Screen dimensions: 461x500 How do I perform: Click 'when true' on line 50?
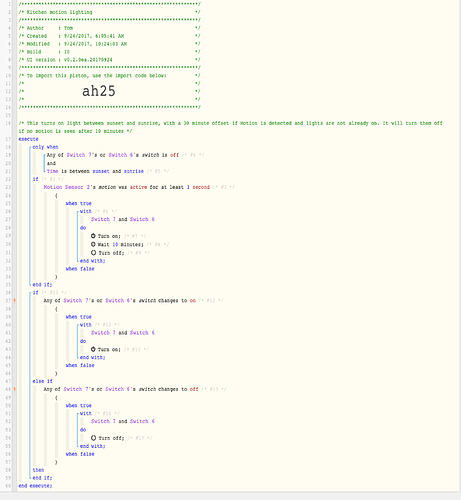[79, 405]
